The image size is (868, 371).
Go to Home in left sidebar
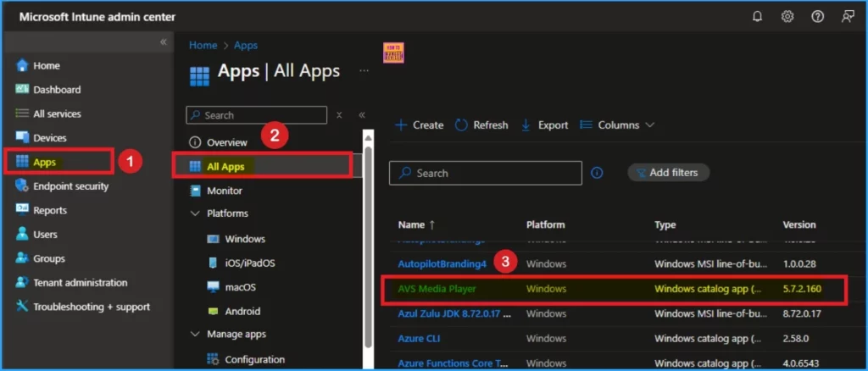pos(47,65)
